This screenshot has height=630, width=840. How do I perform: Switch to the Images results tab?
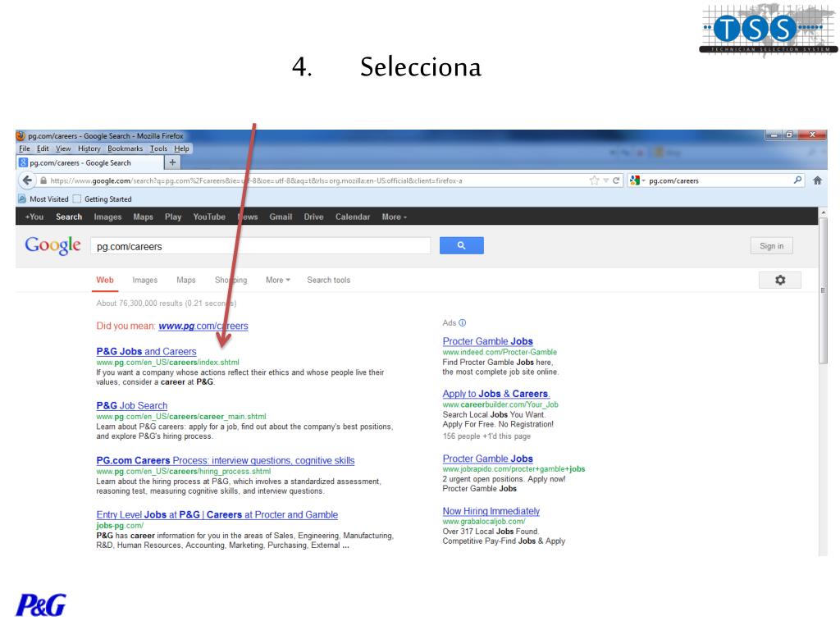(x=144, y=280)
